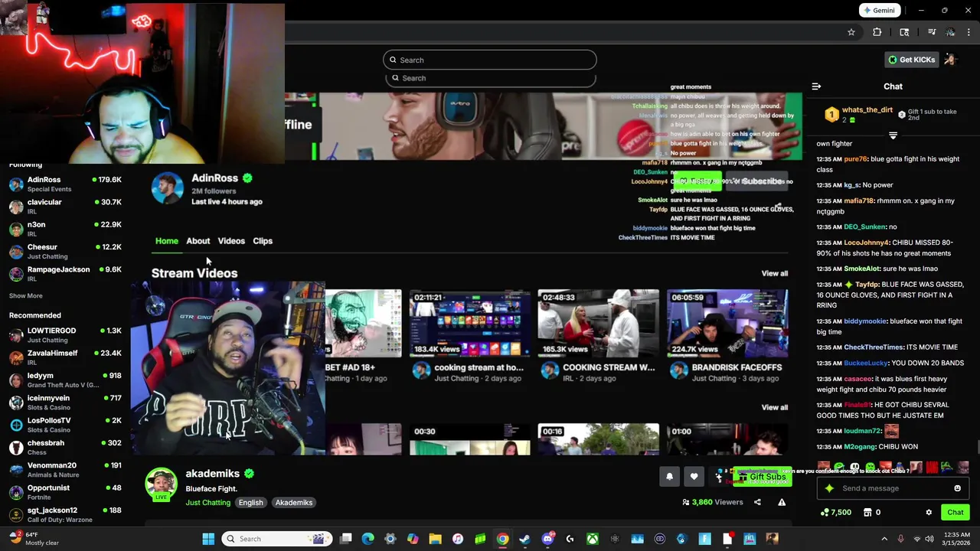Open Windows Start menu

208,539
